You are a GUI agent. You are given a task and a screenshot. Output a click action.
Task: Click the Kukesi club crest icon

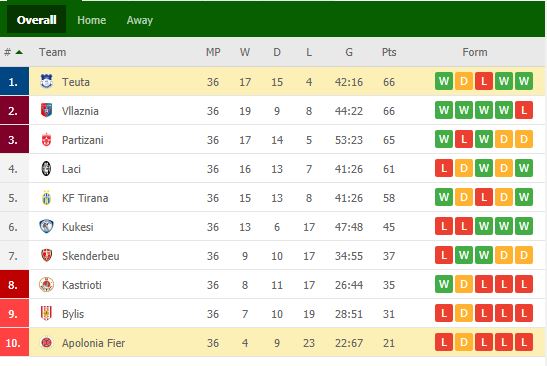[x=46, y=226]
